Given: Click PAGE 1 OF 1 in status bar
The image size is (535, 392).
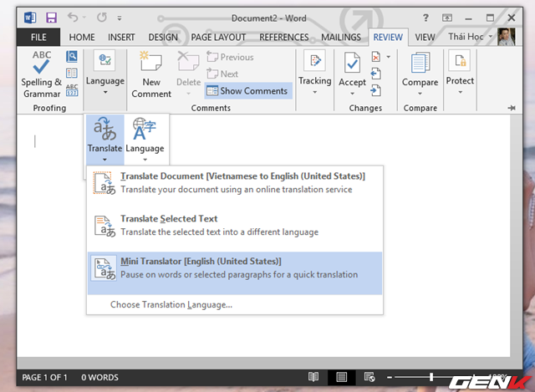Looking at the screenshot, I should (x=44, y=377).
